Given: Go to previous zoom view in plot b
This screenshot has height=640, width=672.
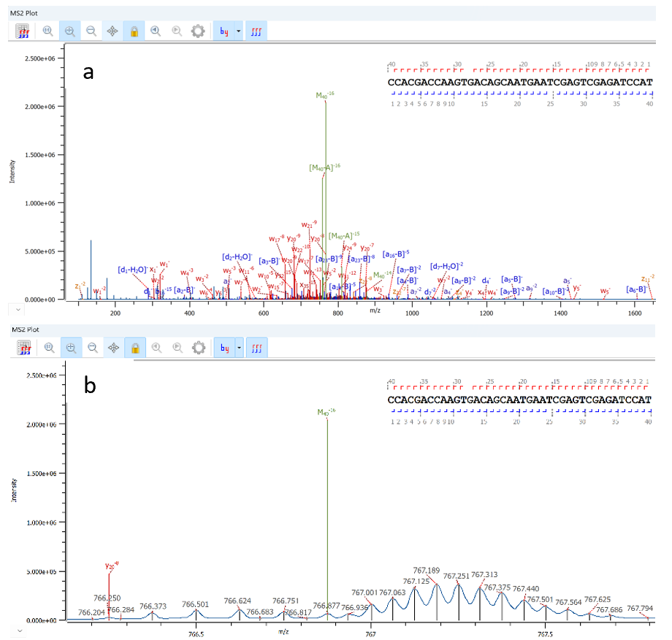Looking at the screenshot, I should pyautogui.click(x=157, y=348).
